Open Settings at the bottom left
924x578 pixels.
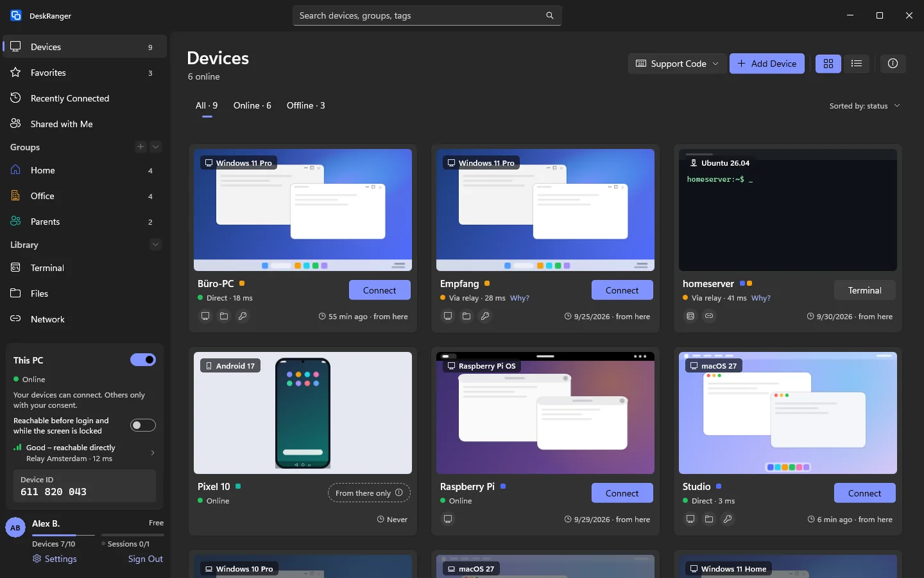55,559
